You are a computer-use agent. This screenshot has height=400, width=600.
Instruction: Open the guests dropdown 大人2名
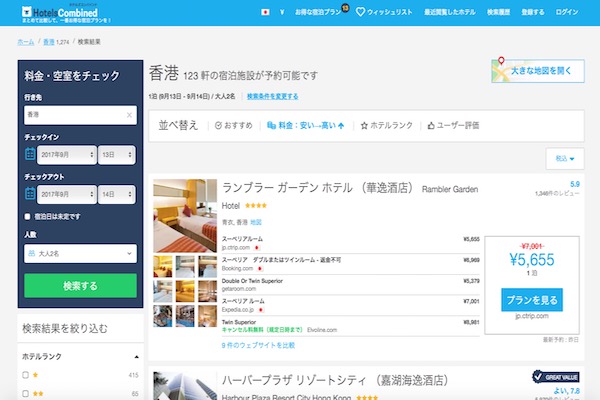[x=80, y=253]
